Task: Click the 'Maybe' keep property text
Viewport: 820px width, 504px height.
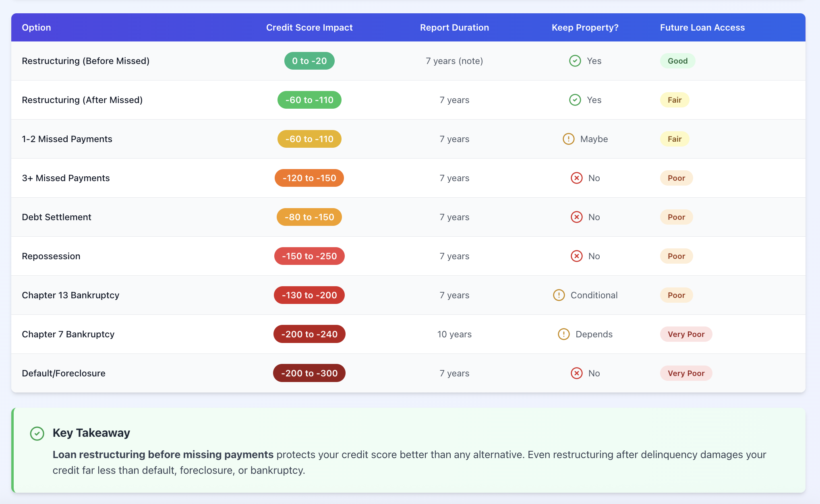Action: [594, 139]
